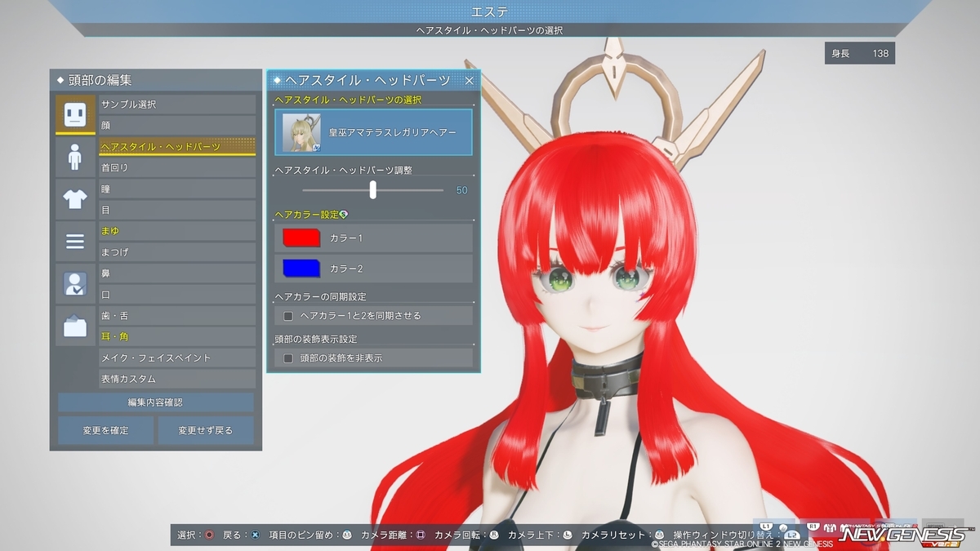This screenshot has width=980, height=551.
Task: Open the red カラー1 color swatch
Action: (x=301, y=238)
